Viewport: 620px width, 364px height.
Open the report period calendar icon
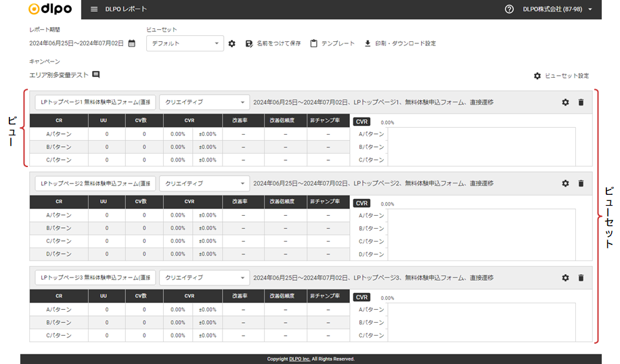tap(132, 43)
